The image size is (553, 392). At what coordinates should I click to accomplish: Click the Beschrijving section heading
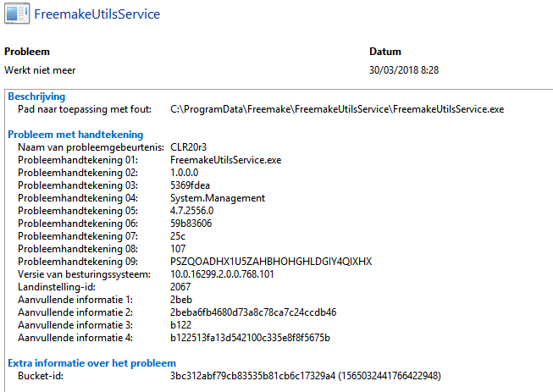(36, 97)
